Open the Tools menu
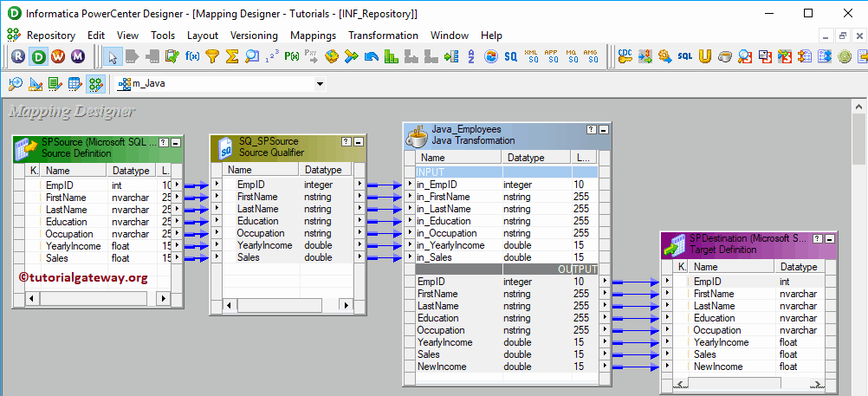Screen dimensions: 868x396 click(x=163, y=36)
